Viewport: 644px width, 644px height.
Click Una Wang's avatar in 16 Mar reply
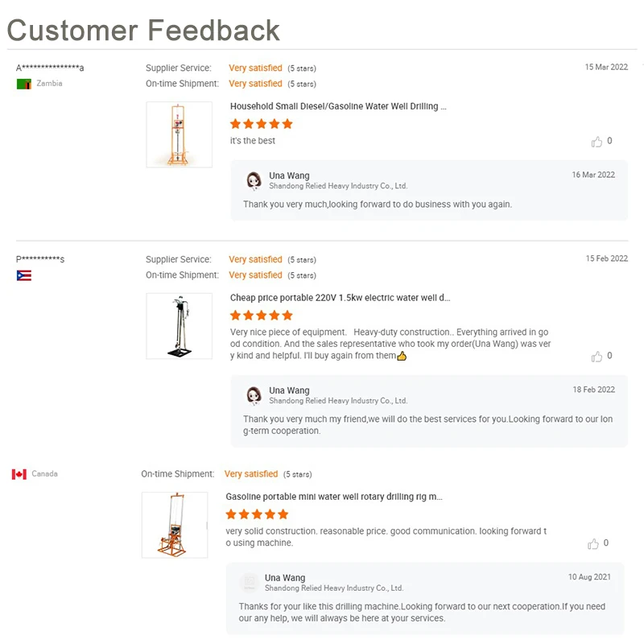(x=254, y=180)
